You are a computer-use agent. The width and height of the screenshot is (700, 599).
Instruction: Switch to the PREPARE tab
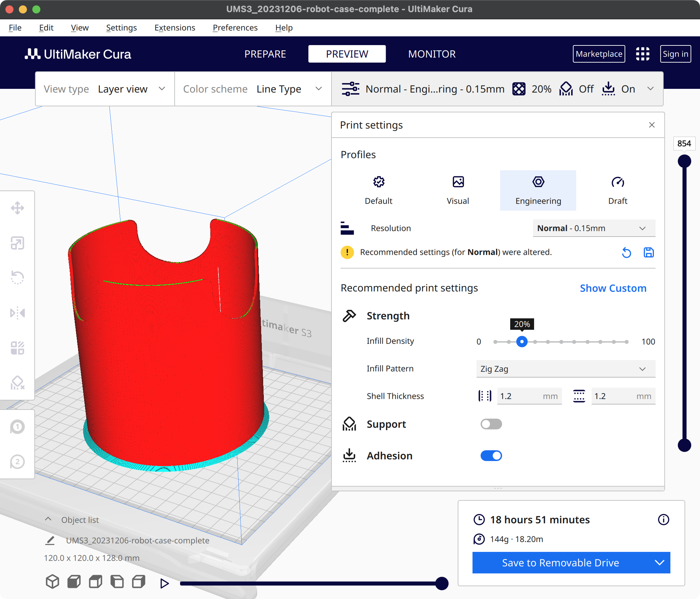coord(265,54)
